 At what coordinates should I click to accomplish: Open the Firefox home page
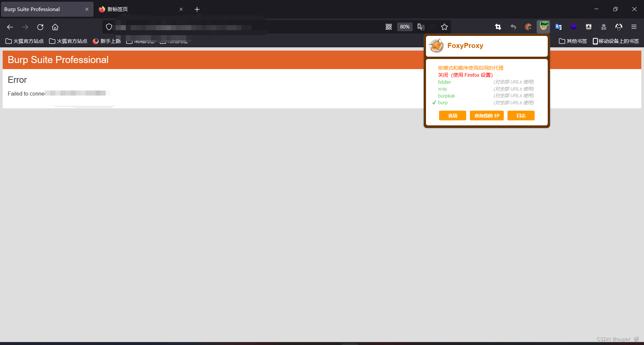[55, 27]
